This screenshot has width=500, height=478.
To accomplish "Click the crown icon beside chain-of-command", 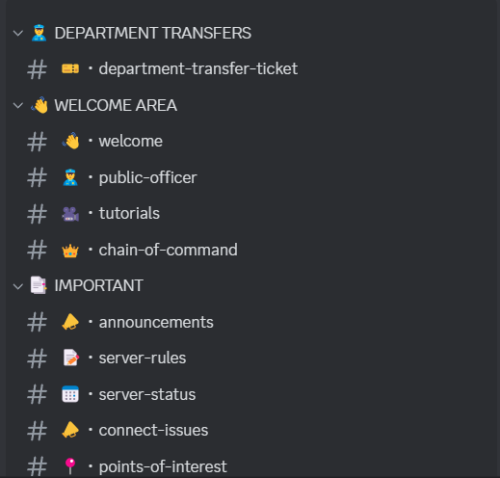I will point(70,251).
